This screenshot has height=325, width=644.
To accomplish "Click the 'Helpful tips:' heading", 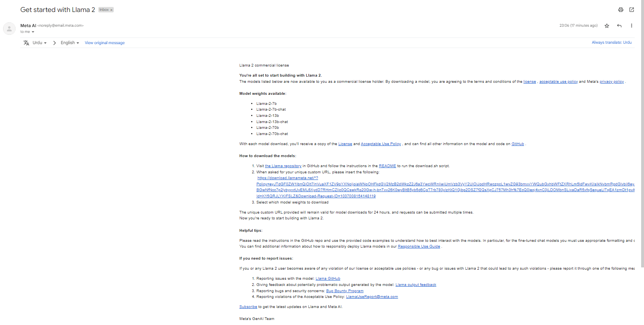I will tap(251, 231).
